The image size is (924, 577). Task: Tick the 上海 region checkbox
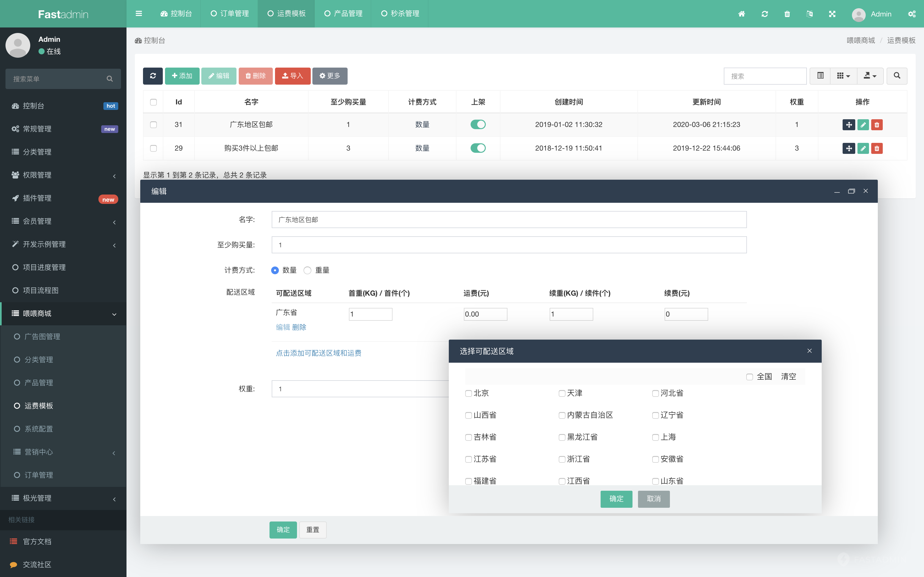(x=656, y=437)
